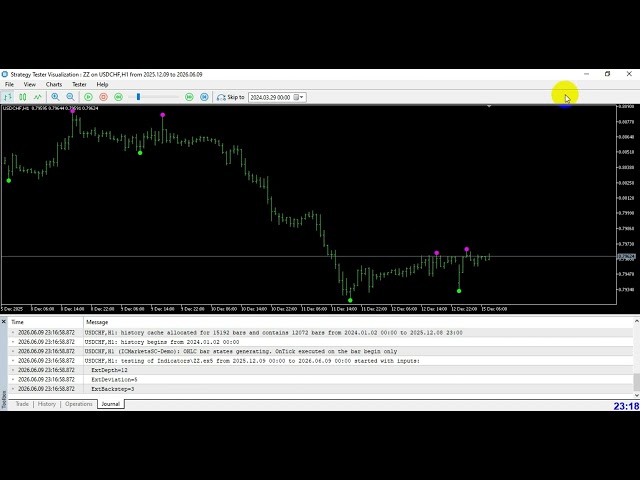Select journal row 'history begins from 2024.01.02'
The image size is (640, 480).
tap(321, 342)
